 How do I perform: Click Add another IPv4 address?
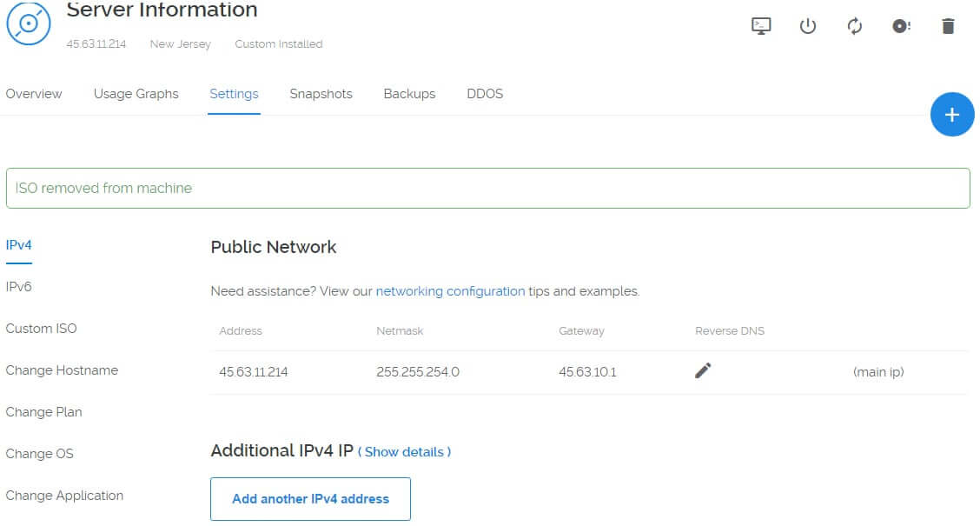[x=310, y=499]
